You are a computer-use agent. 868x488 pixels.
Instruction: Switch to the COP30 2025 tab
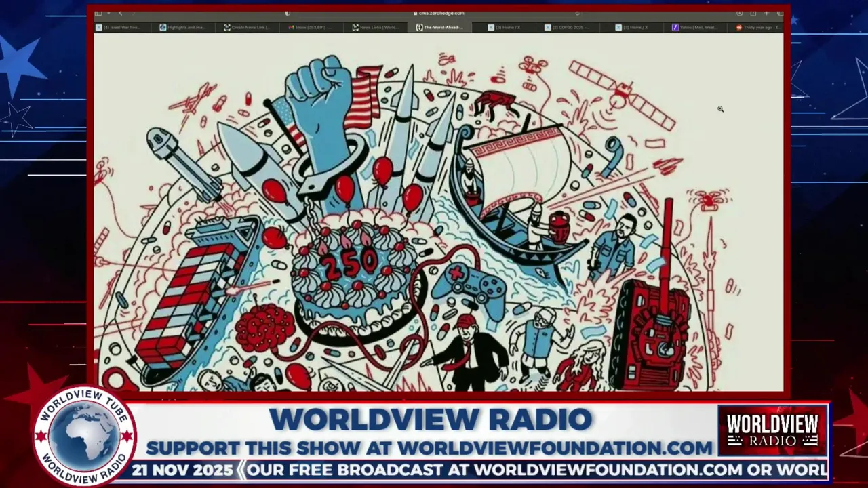click(x=568, y=27)
